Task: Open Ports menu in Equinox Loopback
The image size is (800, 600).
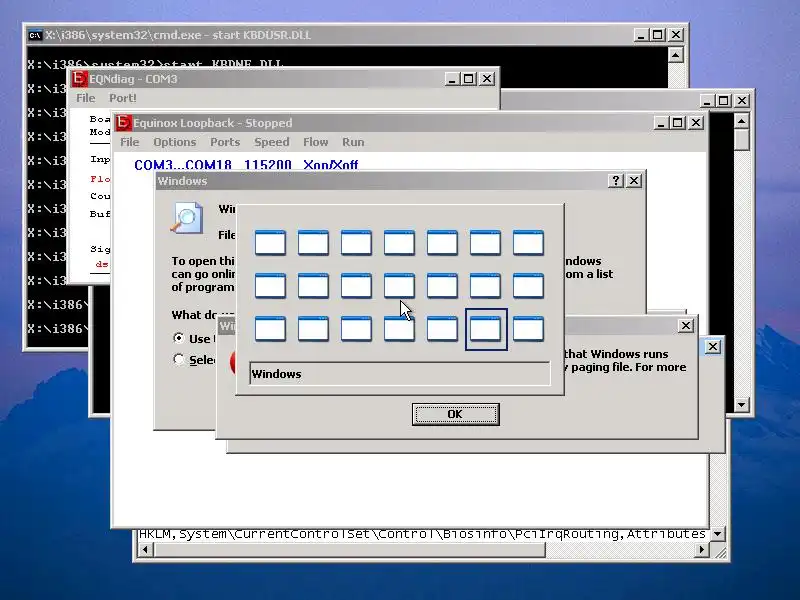Action: pos(225,142)
